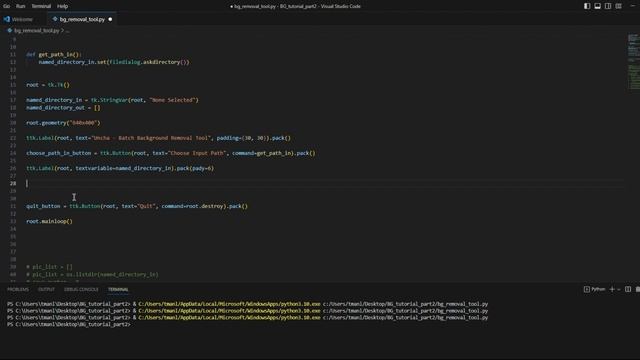Toggle the secondary side bar layout icon
640x360 pixels.
pyautogui.click(x=608, y=6)
